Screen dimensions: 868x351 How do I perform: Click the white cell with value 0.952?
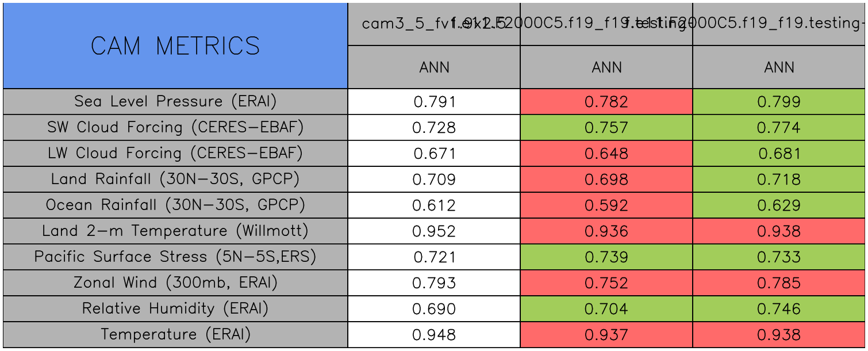coord(434,231)
